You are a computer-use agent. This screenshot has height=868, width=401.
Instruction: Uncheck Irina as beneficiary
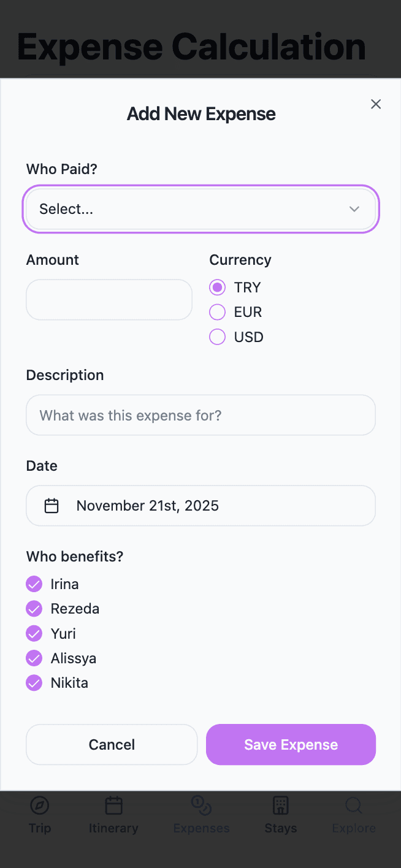click(x=34, y=584)
